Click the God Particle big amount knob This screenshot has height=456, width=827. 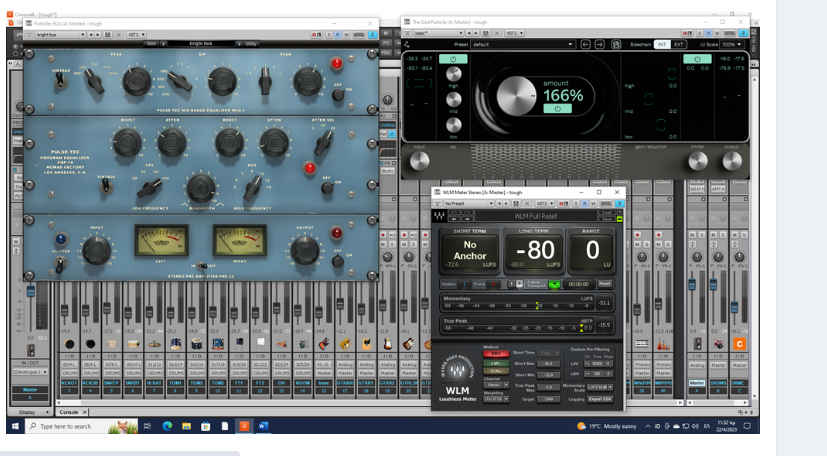[x=516, y=96]
